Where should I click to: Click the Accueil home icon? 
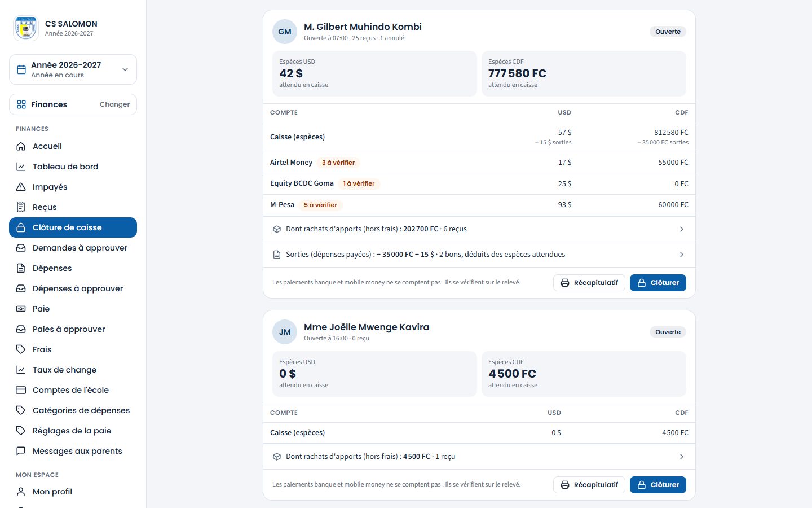[21, 146]
